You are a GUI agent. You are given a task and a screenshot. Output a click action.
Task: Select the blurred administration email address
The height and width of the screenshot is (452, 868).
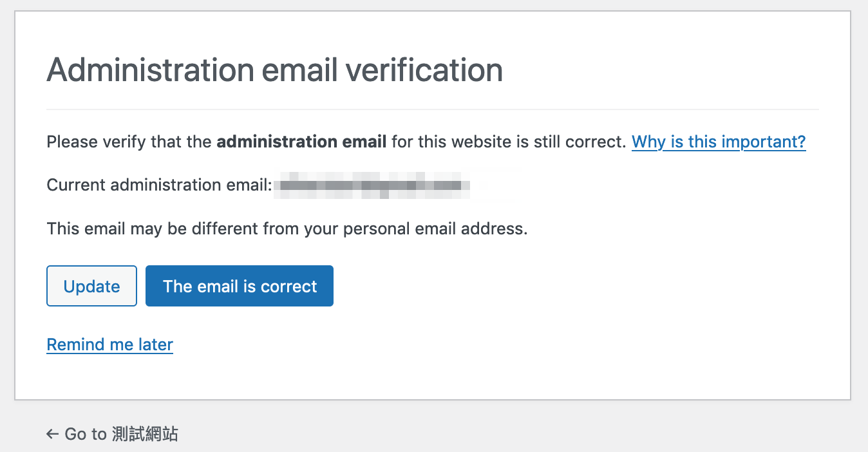[x=371, y=185]
